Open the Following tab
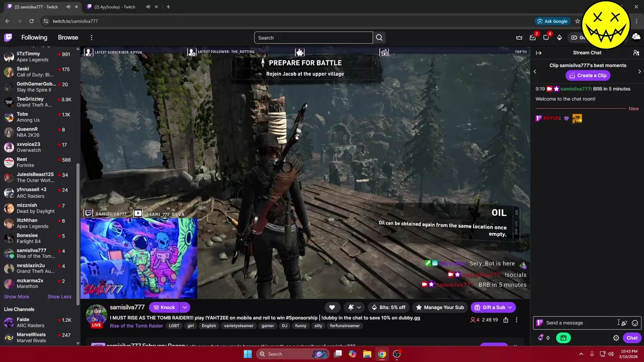The height and width of the screenshot is (362, 644). (34, 38)
